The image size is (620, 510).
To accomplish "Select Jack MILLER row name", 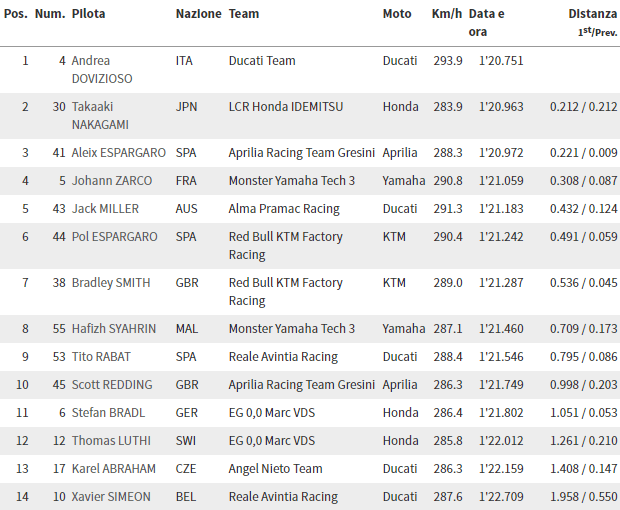I will (x=105, y=209).
